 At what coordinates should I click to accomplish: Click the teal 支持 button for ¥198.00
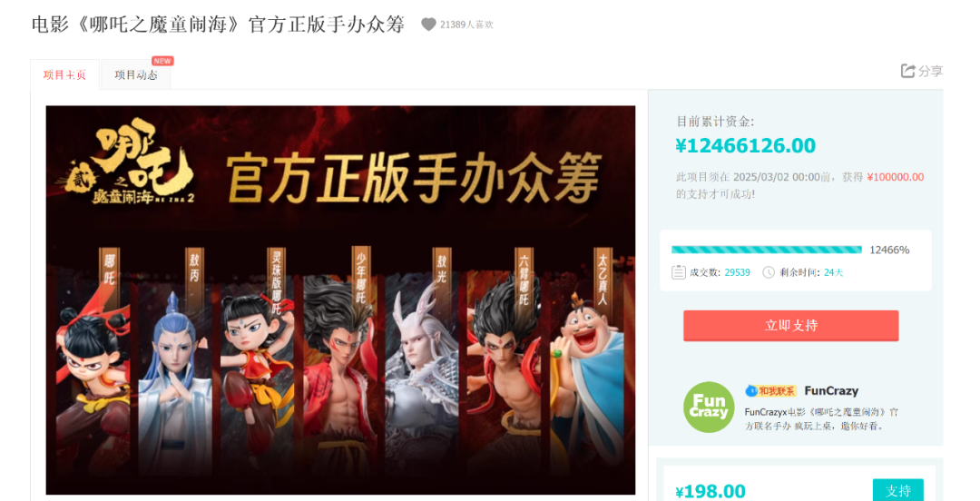click(x=898, y=490)
